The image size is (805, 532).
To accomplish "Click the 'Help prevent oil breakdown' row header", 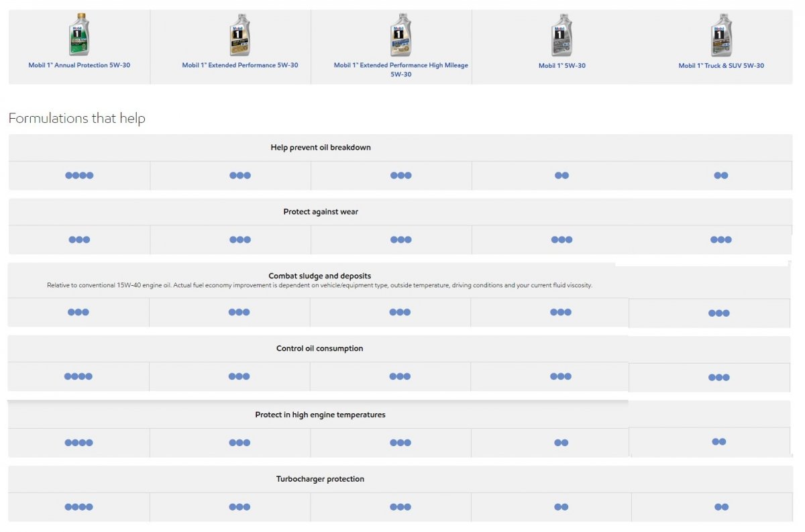I will click(x=321, y=148).
